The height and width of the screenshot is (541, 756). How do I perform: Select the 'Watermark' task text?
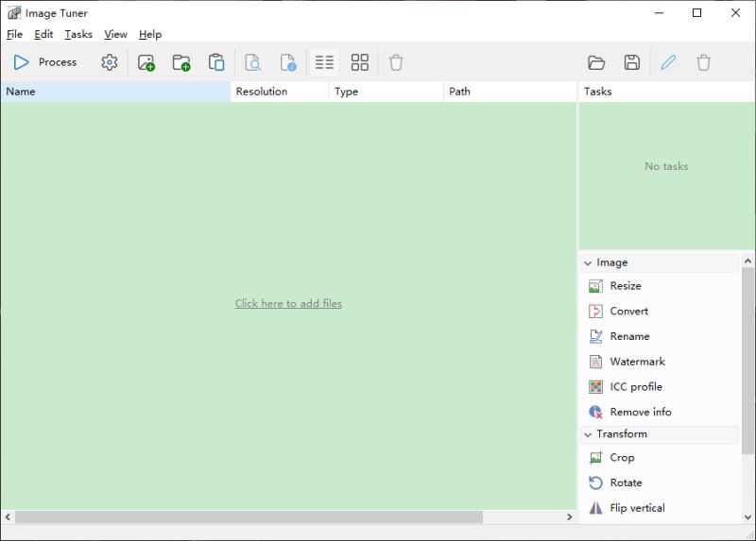[x=637, y=362]
